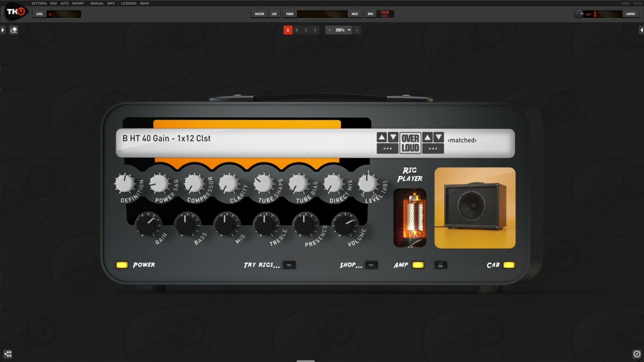Select next cabinet with right down arrow
This screenshot has height=362, width=644.
click(439, 137)
